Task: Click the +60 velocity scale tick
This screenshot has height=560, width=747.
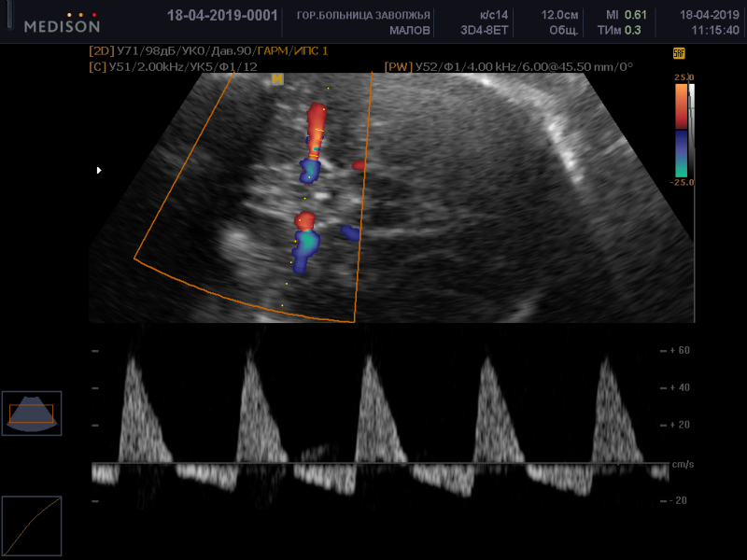Action: tap(680, 351)
